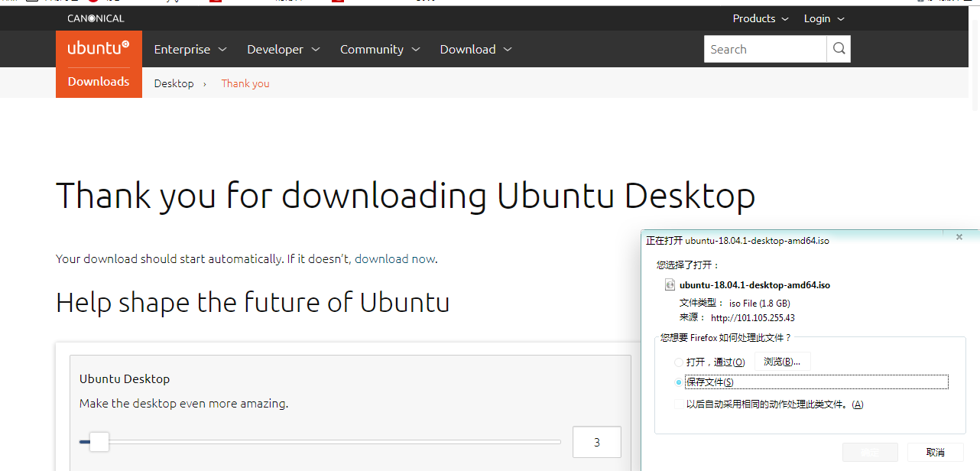Click the Thank you breadcrumb
The height and width of the screenshot is (471, 980).
coord(245,83)
